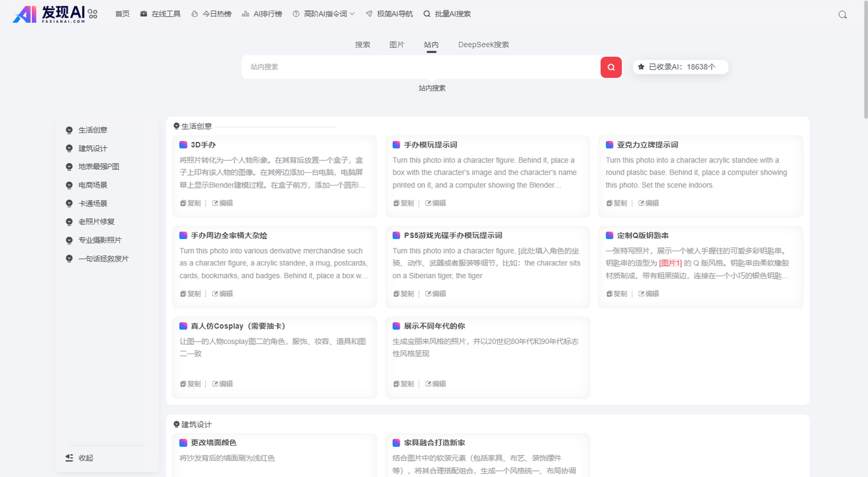The height and width of the screenshot is (477, 868).
Task: Copy the 手办模玩提示词 prompt
Action: (404, 203)
